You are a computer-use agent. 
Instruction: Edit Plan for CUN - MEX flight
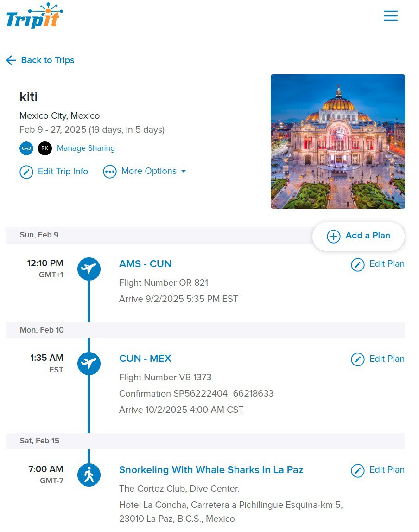378,359
